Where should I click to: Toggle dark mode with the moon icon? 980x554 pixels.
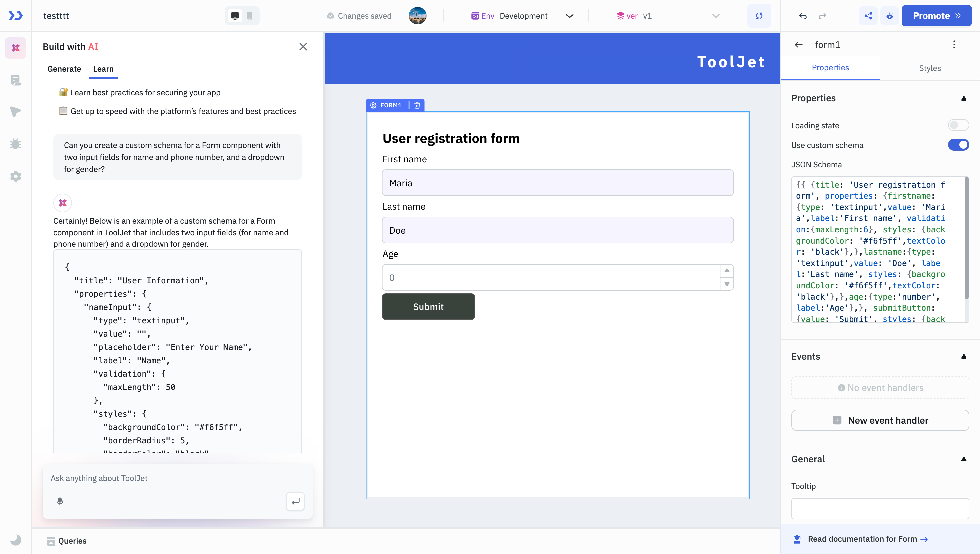[16, 540]
